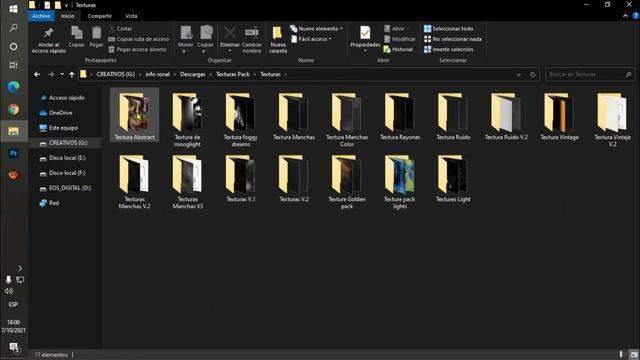Click info ronal breadcrumb
Screen dimensions: 640x360
[158, 74]
